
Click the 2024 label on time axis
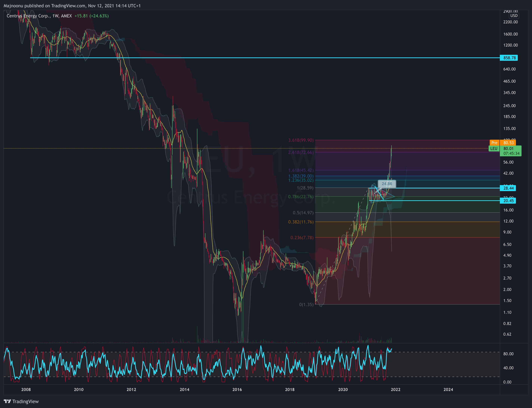(448, 389)
